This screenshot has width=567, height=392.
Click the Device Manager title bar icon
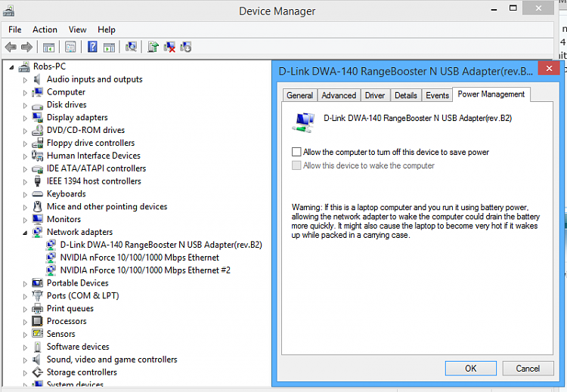click(8, 11)
